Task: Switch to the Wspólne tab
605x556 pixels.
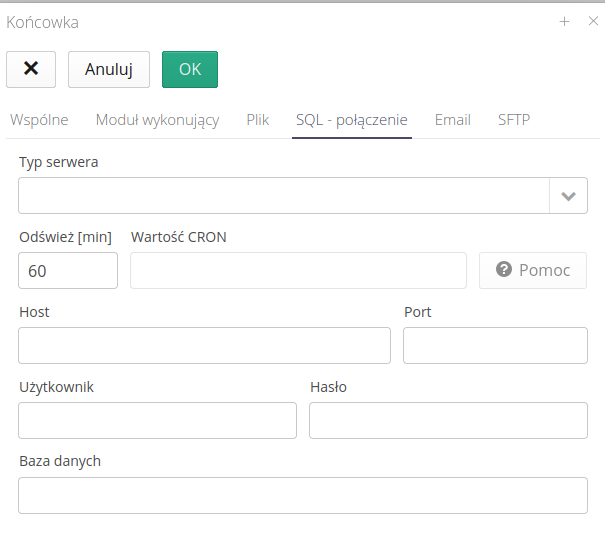Action: point(39,120)
